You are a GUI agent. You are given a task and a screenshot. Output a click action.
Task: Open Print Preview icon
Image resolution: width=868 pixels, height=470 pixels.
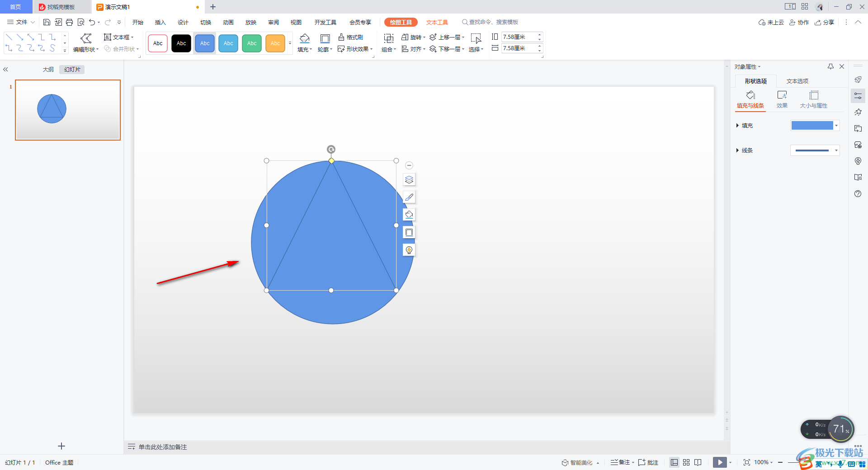[81, 22]
